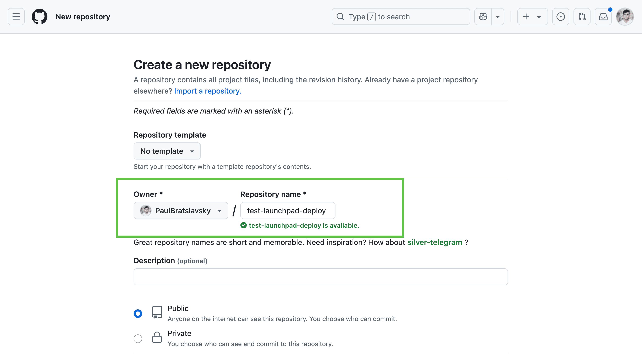Open the Pull requests icon
The width and height of the screenshot is (642, 364).
582,17
